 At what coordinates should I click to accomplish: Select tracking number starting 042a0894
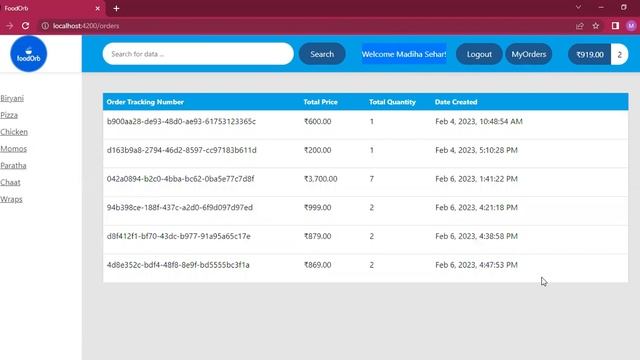click(x=180, y=179)
